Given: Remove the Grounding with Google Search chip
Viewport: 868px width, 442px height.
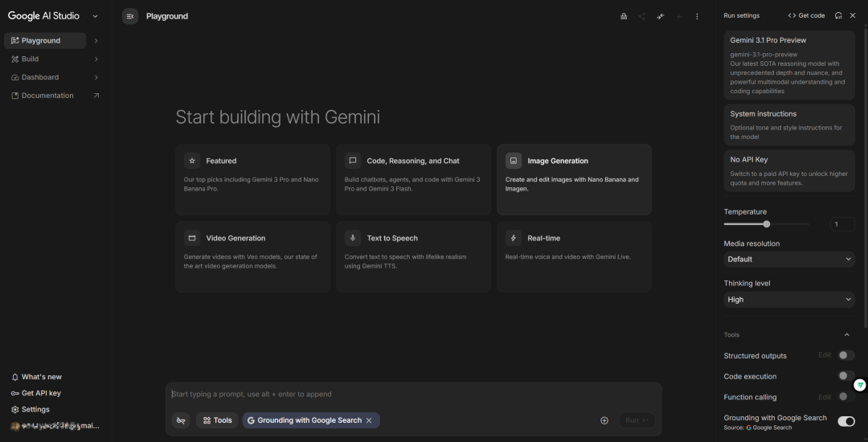Looking at the screenshot, I should 369,420.
